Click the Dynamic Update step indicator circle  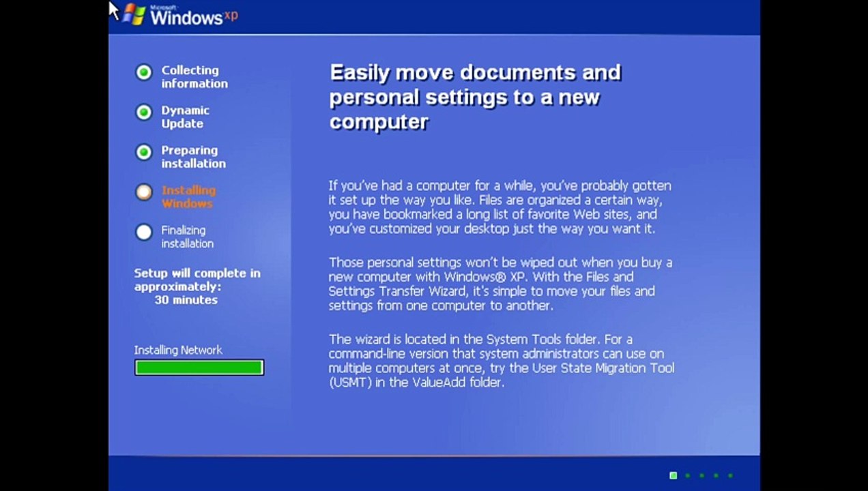(143, 113)
